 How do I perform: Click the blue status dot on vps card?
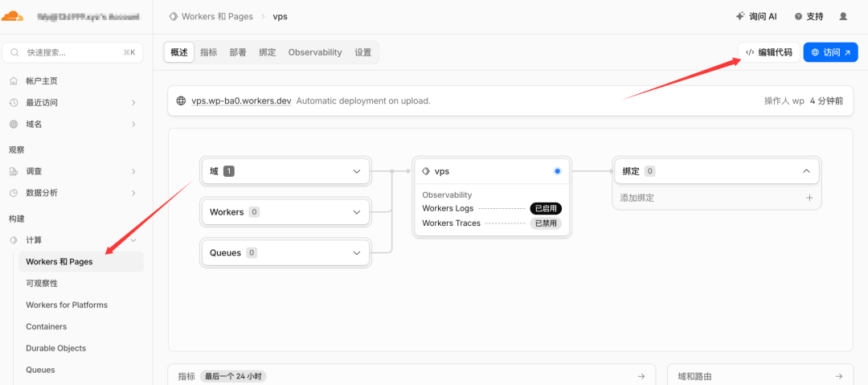click(558, 171)
